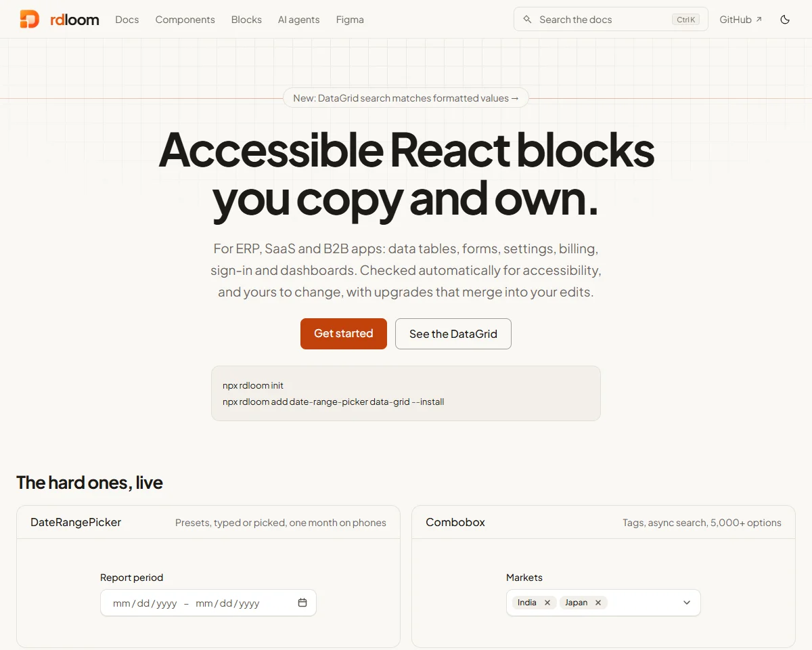Remove the Japan tag

[x=598, y=603]
